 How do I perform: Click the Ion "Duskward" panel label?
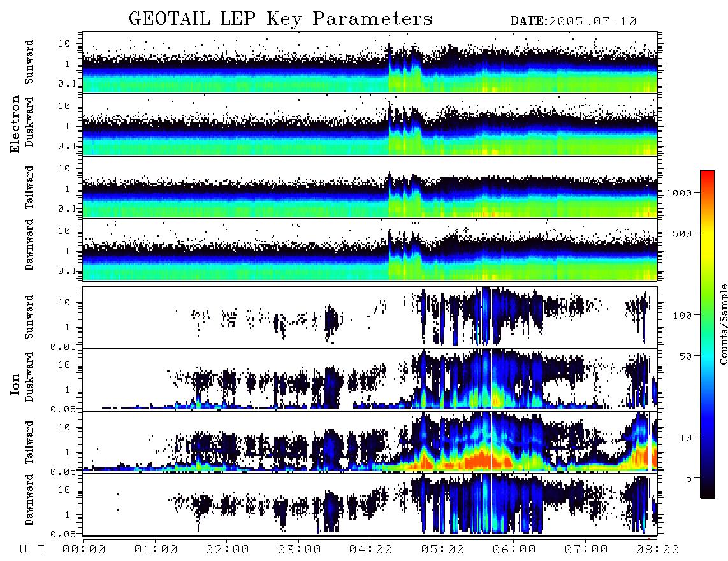click(29, 377)
